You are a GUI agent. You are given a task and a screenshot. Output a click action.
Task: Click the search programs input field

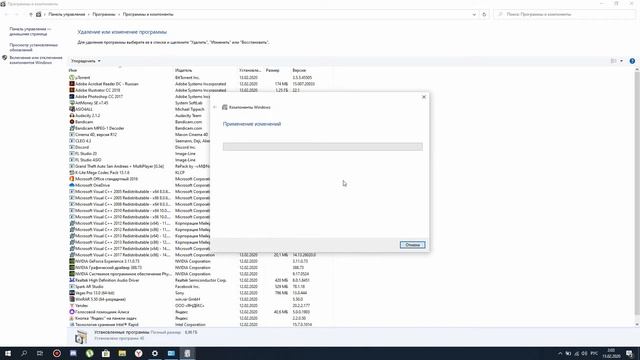(564, 14)
